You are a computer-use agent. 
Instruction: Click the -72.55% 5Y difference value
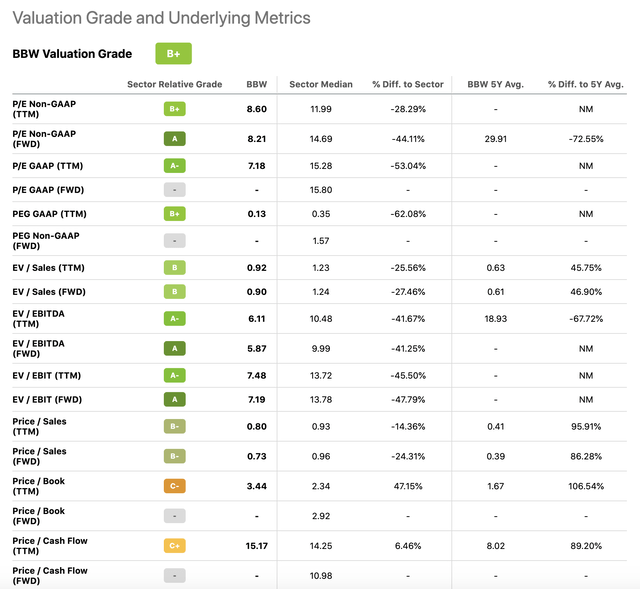[x=586, y=139]
